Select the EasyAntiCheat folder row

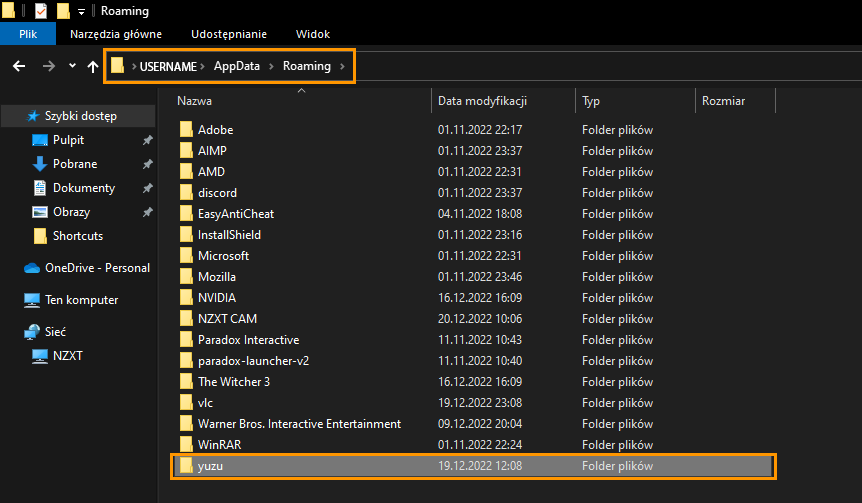(473, 214)
